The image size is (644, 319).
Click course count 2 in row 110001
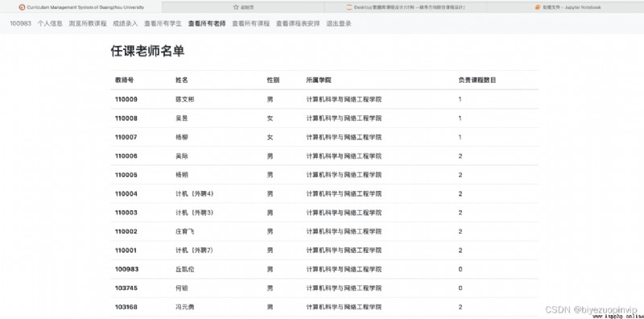point(460,251)
